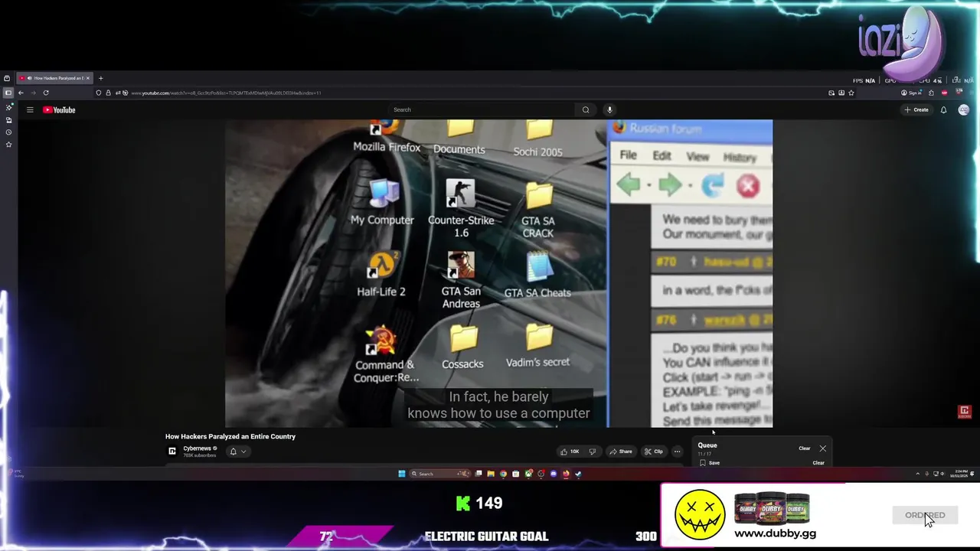
Task: Open the Steam icon on the taskbar
Action: point(578,474)
